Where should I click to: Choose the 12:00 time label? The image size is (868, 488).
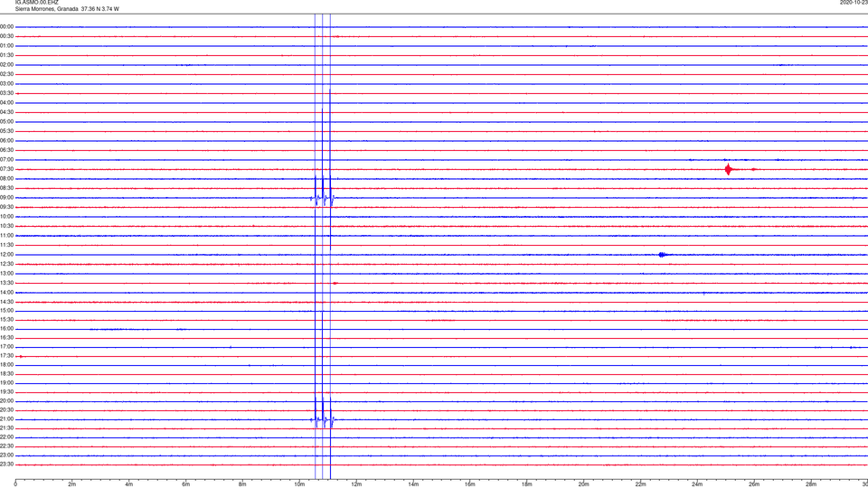click(x=6, y=255)
